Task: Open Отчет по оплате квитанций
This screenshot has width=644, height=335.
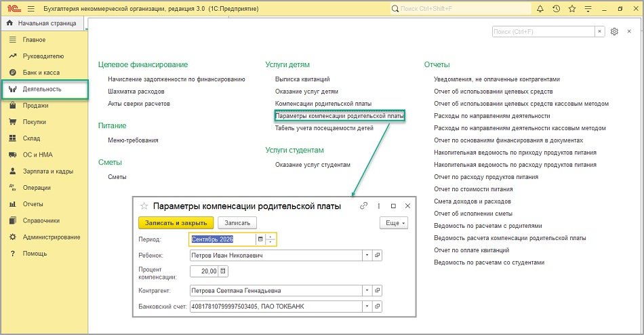Action: 472,250
